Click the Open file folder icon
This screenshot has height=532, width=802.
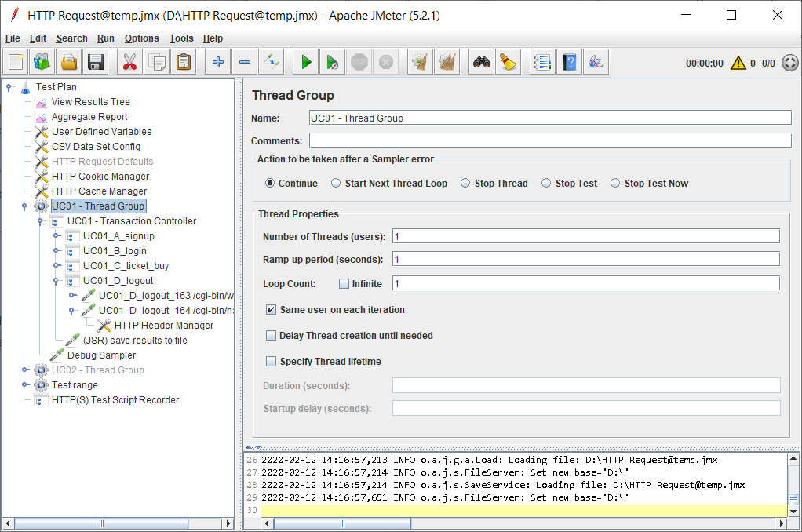point(69,63)
